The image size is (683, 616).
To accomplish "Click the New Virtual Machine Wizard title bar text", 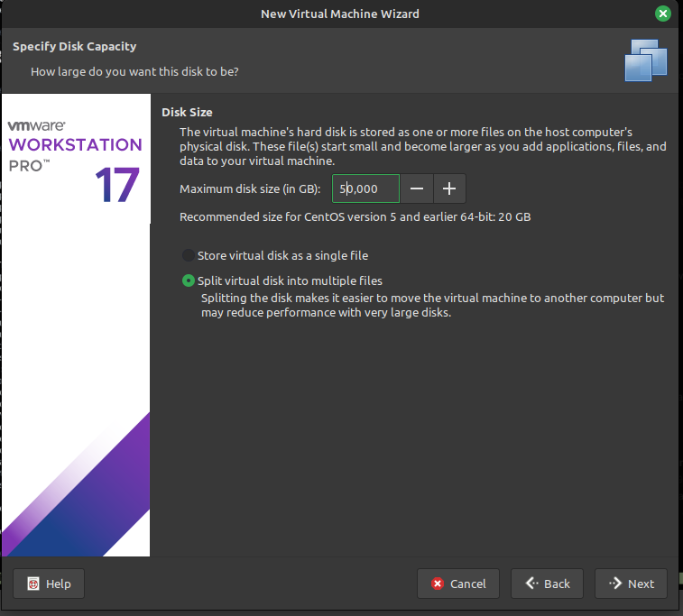I will pyautogui.click(x=340, y=14).
